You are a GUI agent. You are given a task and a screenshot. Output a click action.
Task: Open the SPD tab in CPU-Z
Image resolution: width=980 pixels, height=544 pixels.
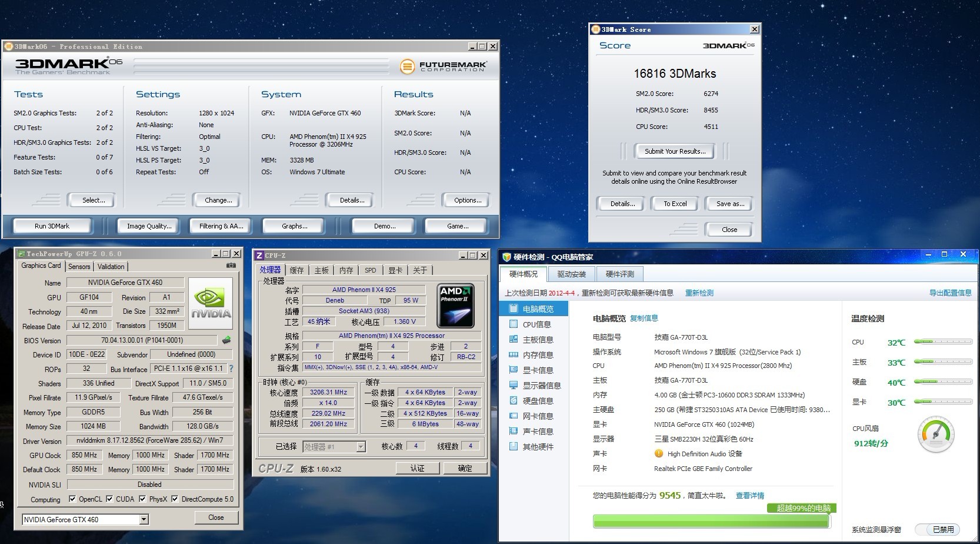click(x=370, y=270)
